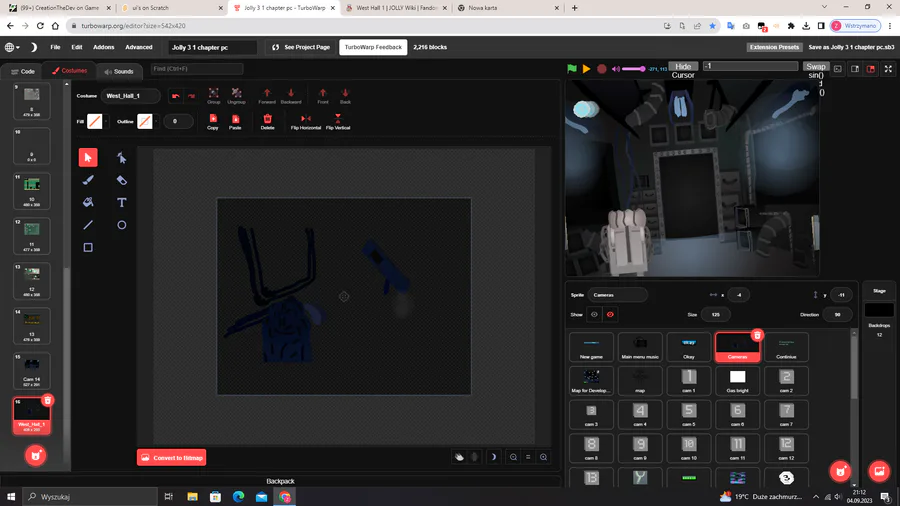Viewport: 900px width, 506px height.
Task: Hide the Cameras sprite with crossed eye
Action: tap(610, 314)
